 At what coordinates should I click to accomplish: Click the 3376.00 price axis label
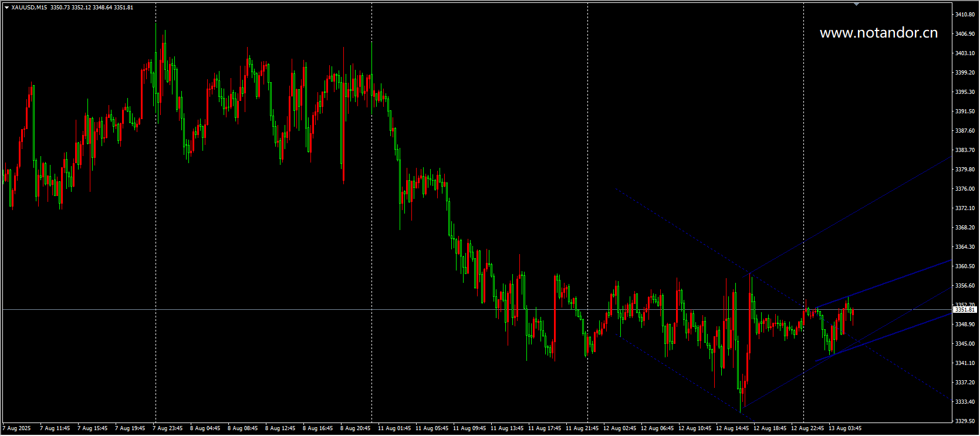pos(965,189)
